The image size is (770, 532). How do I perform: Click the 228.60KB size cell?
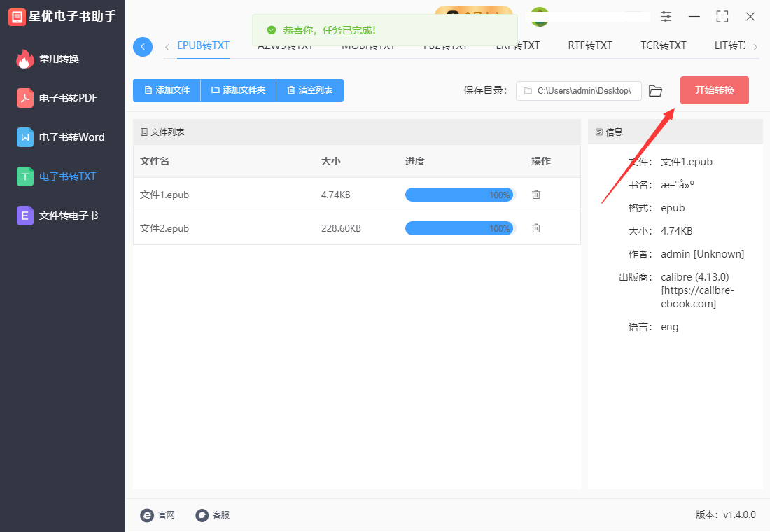(x=342, y=228)
